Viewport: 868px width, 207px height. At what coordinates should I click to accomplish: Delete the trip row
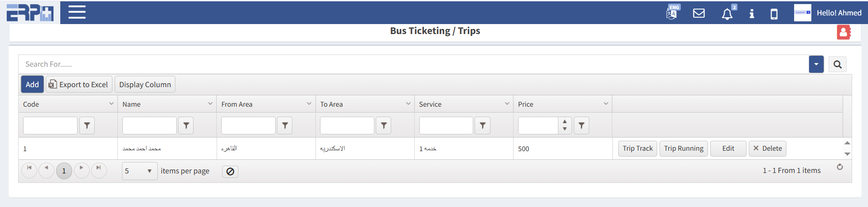[767, 148]
